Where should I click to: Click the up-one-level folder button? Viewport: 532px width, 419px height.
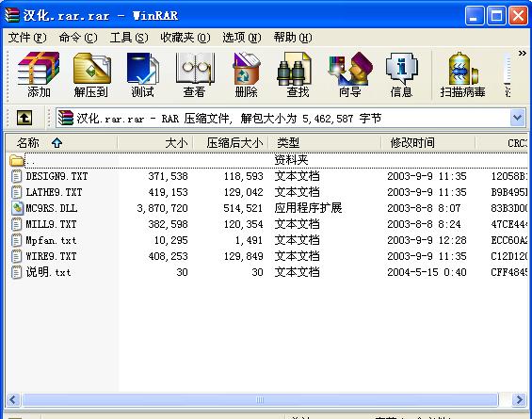pyautogui.click(x=24, y=118)
